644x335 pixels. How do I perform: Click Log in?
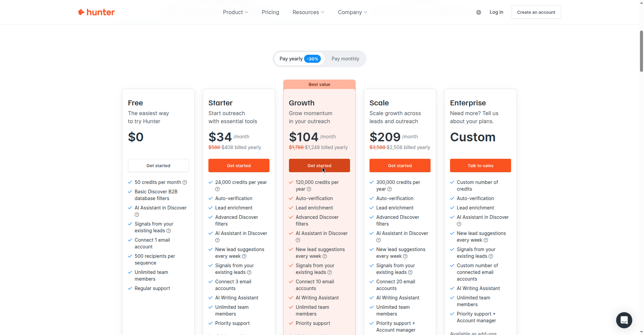point(496,12)
